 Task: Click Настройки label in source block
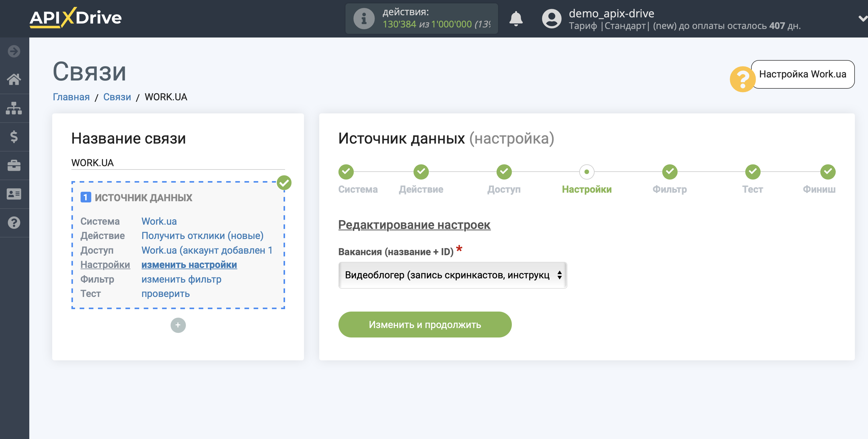105,265
